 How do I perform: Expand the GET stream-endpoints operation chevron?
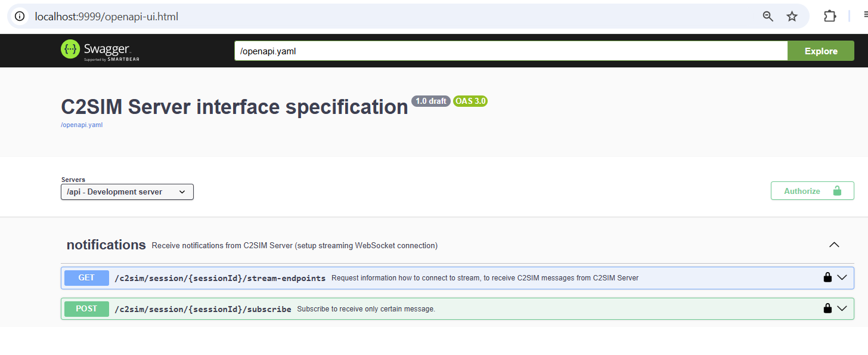[842, 277]
